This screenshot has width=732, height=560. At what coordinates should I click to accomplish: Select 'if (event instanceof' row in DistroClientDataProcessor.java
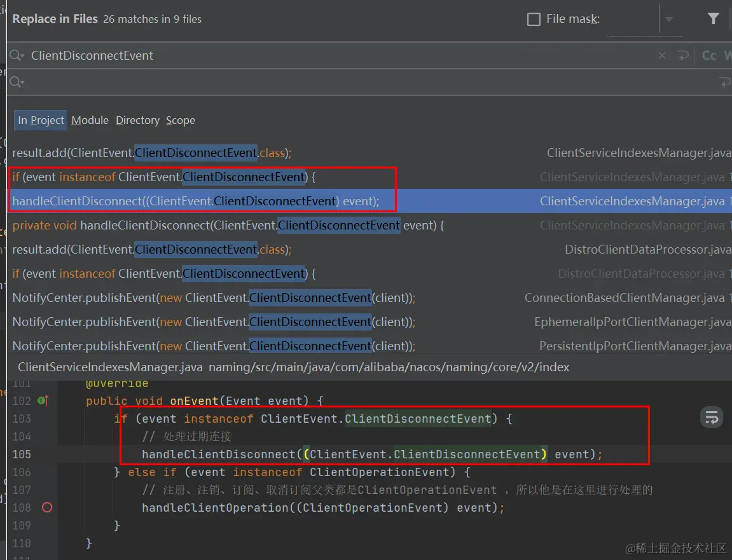pos(369,273)
